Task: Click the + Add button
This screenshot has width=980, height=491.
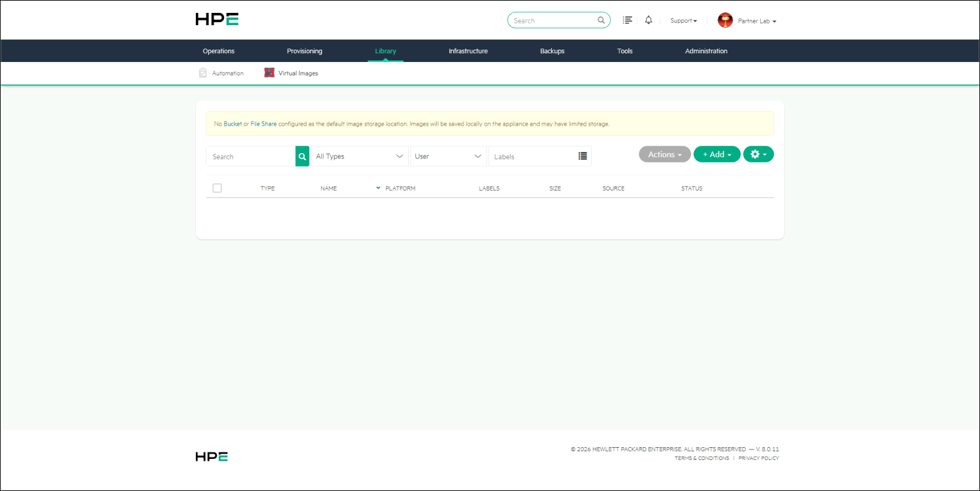Action: (x=717, y=154)
